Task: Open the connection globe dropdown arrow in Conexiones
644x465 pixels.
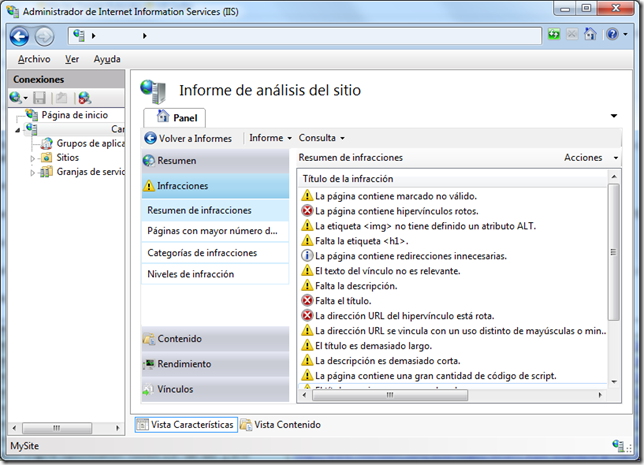Action: tap(25, 98)
